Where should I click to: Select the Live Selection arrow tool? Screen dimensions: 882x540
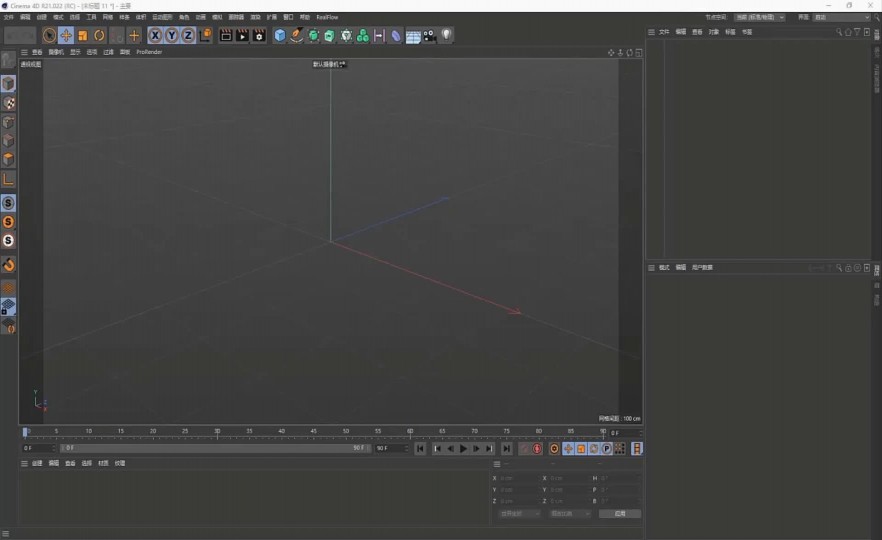click(49, 36)
